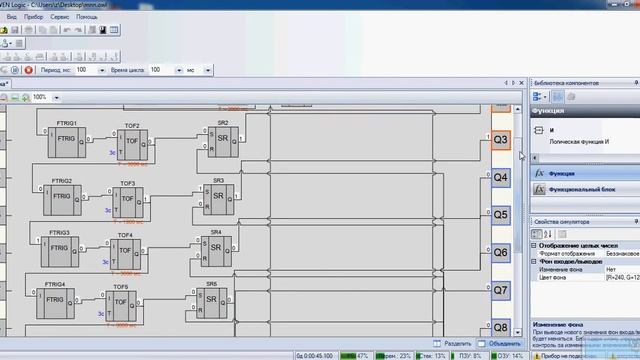Collapse the Отображение целых чисел group

coord(534,246)
